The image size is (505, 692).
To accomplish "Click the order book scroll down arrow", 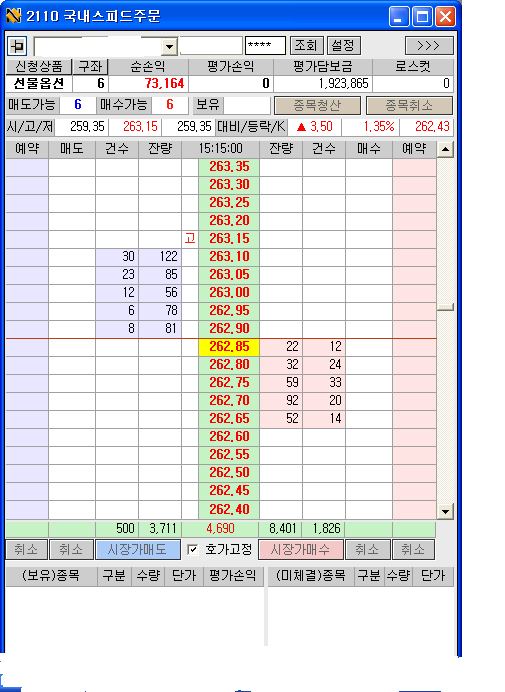I will (445, 511).
